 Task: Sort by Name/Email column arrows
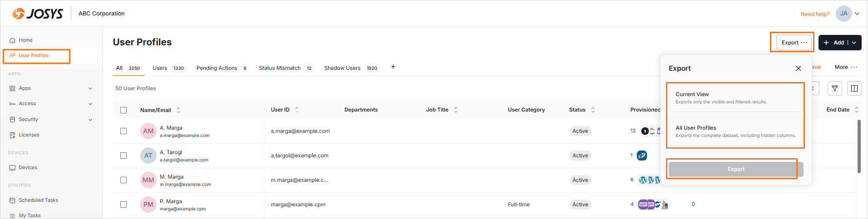tap(178, 110)
